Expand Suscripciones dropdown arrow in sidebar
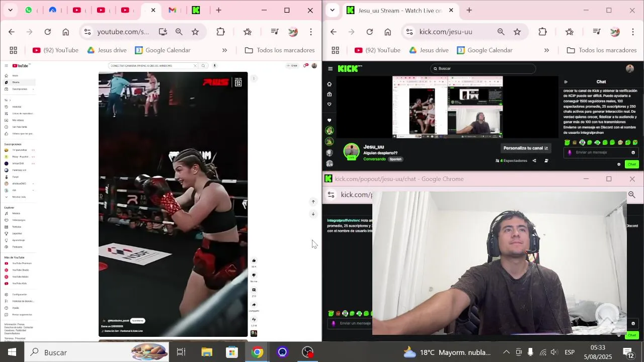Screen dimensions: 644x362 [33, 89]
